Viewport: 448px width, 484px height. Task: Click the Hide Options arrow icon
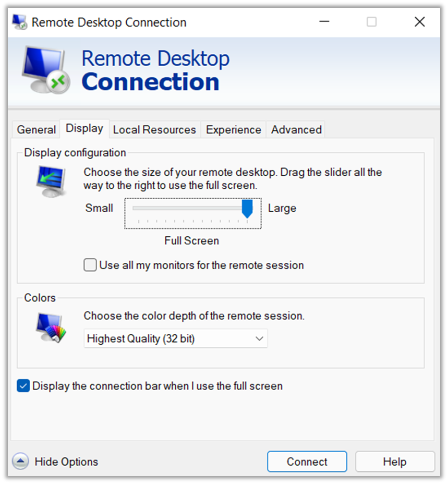click(x=20, y=461)
